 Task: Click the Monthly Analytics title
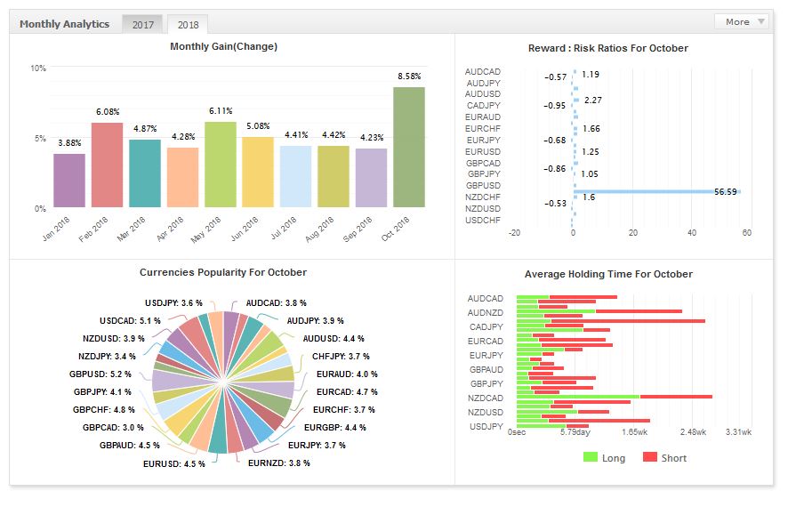click(65, 24)
